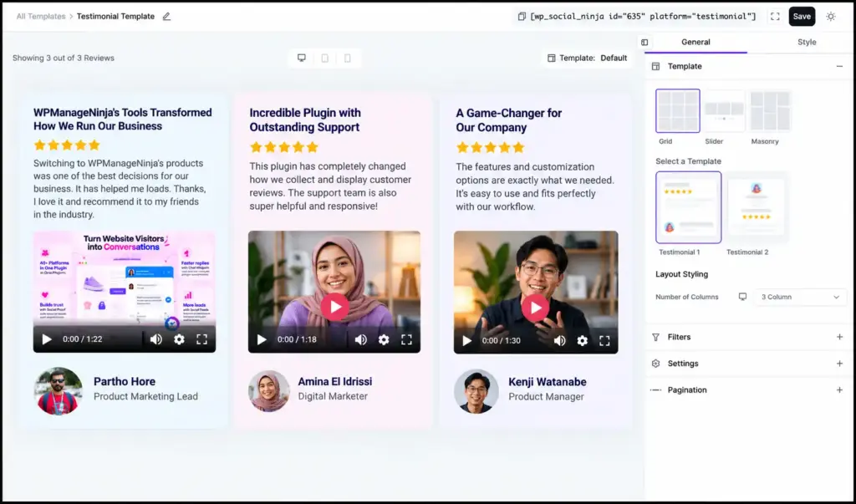Switch to the General tab

(695, 42)
